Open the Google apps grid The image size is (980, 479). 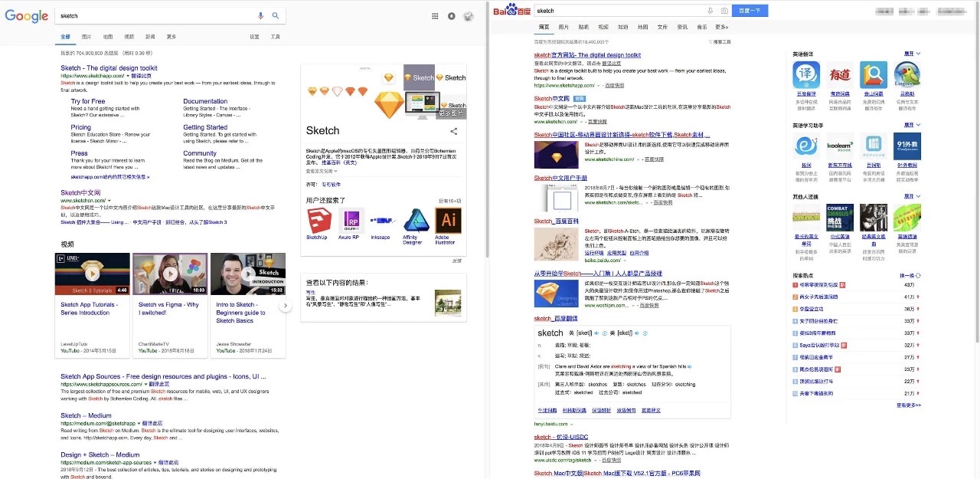point(436,15)
